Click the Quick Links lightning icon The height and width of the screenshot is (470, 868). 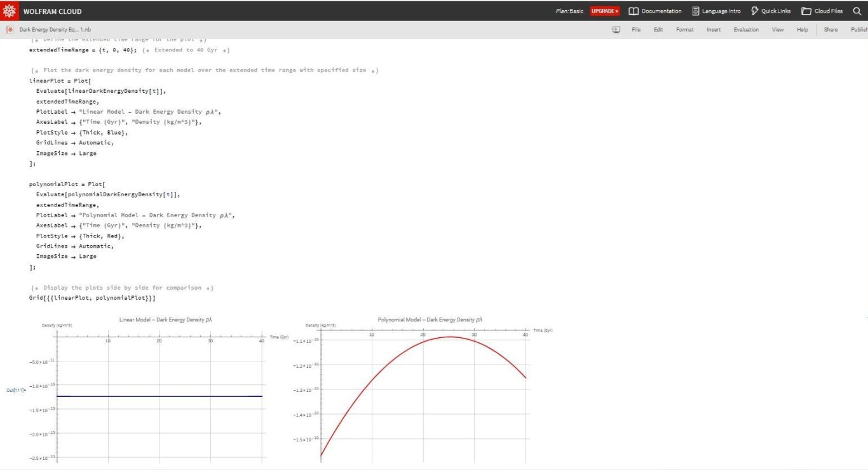click(x=754, y=11)
